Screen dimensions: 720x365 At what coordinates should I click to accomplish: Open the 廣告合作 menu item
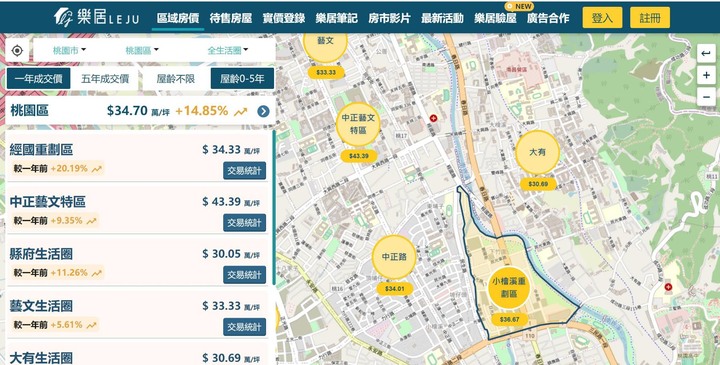pyautogui.click(x=548, y=18)
